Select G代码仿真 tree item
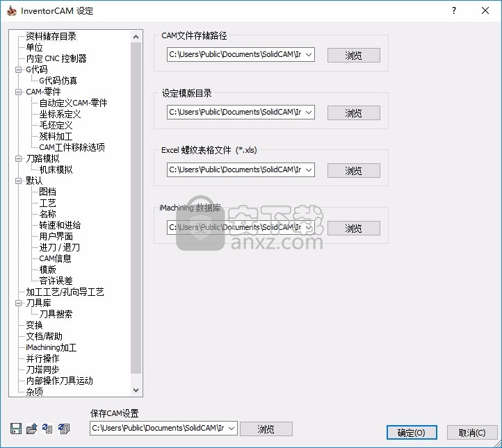Image resolution: width=502 pixels, height=448 pixels. point(58,81)
